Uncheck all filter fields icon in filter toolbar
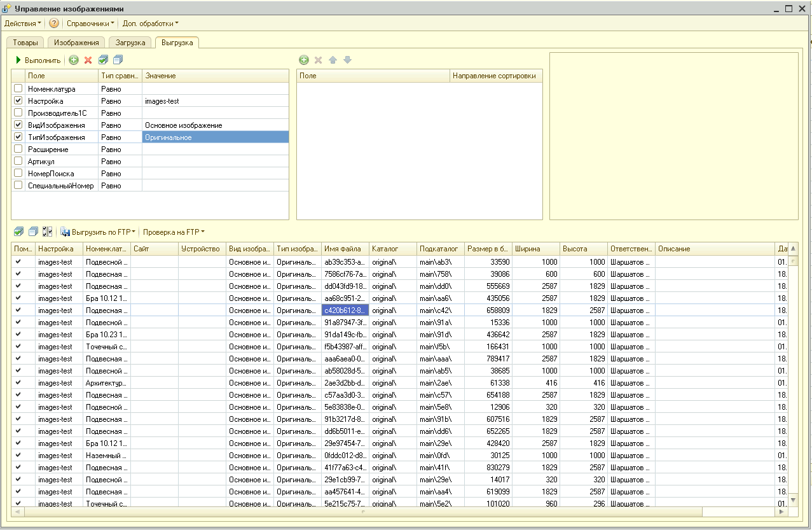Image resolution: width=812 pixels, height=530 pixels. pyautogui.click(x=118, y=60)
